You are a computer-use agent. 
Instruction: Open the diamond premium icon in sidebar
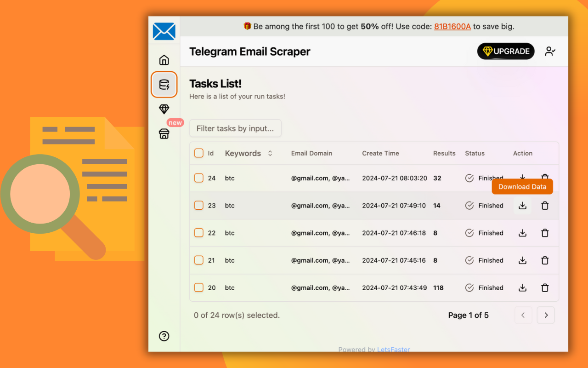[x=164, y=109]
